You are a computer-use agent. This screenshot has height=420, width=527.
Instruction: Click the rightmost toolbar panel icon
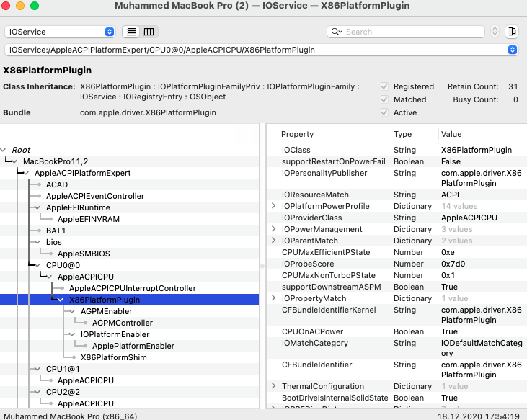coord(512,32)
